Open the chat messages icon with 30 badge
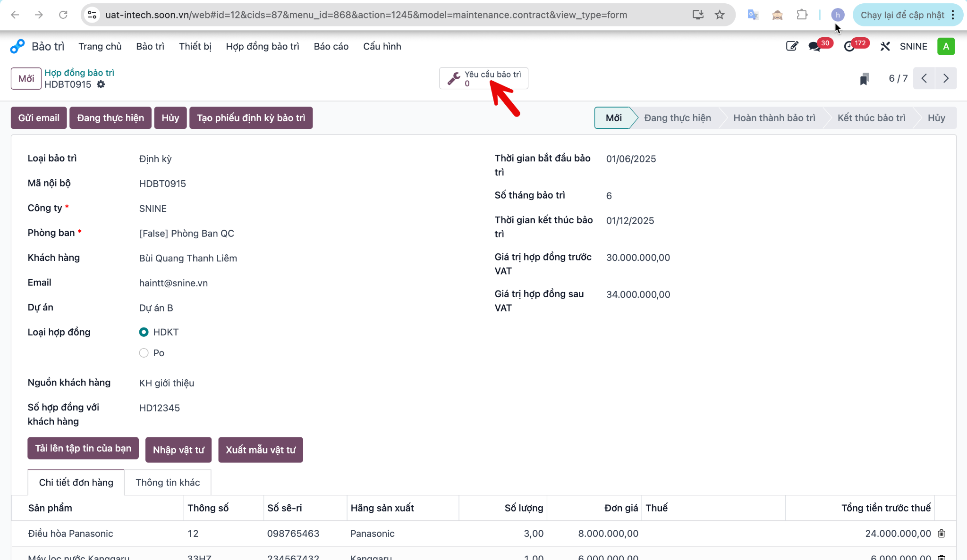967x560 pixels. click(814, 46)
